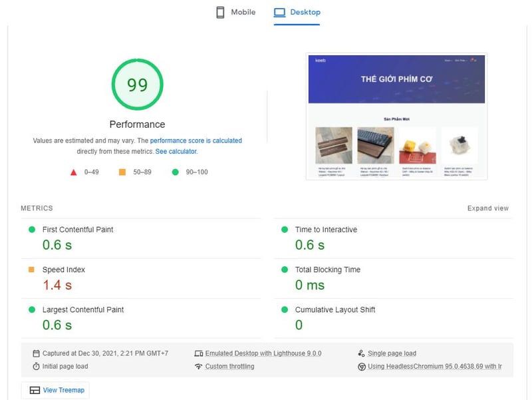Viewport: 532px width, 400px height.
Task: Open the See calculator link
Action: click(x=176, y=152)
